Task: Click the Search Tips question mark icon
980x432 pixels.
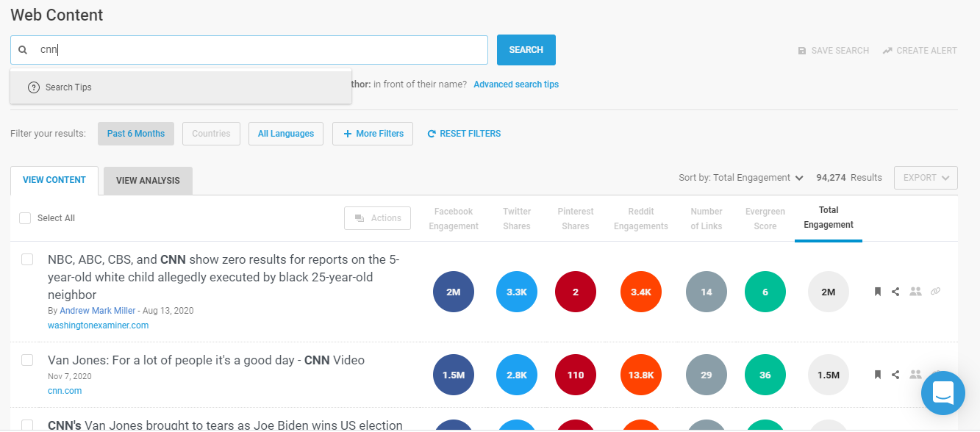Action: click(34, 87)
